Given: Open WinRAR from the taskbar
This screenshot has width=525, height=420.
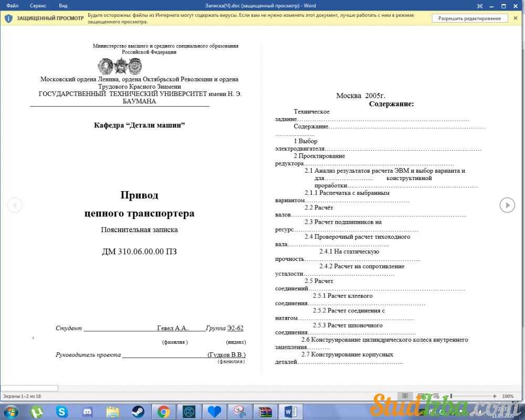Looking at the screenshot, I should (265, 412).
